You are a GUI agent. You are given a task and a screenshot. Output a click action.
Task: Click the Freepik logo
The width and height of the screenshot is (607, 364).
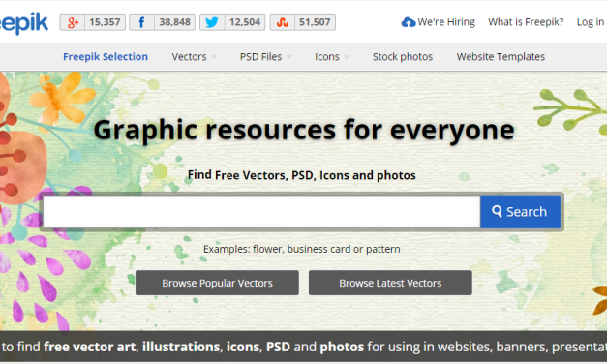point(24,23)
